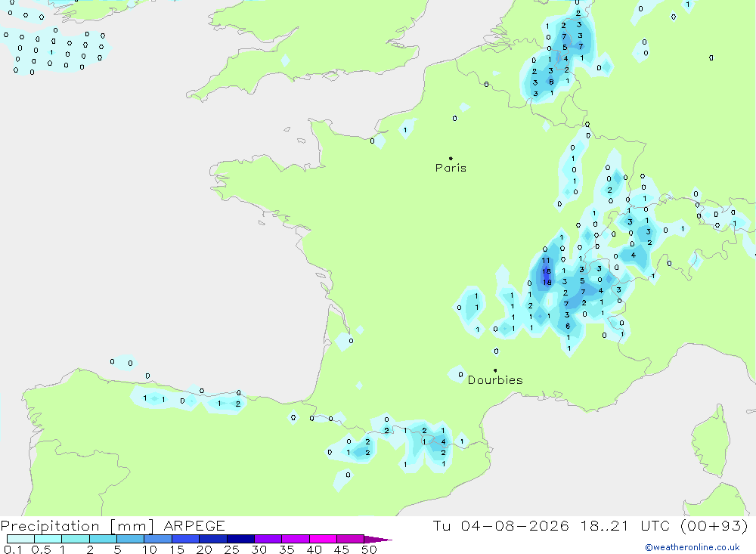Select the Corsica island on the map
Viewport: 756px width, 554px height.
711,441
